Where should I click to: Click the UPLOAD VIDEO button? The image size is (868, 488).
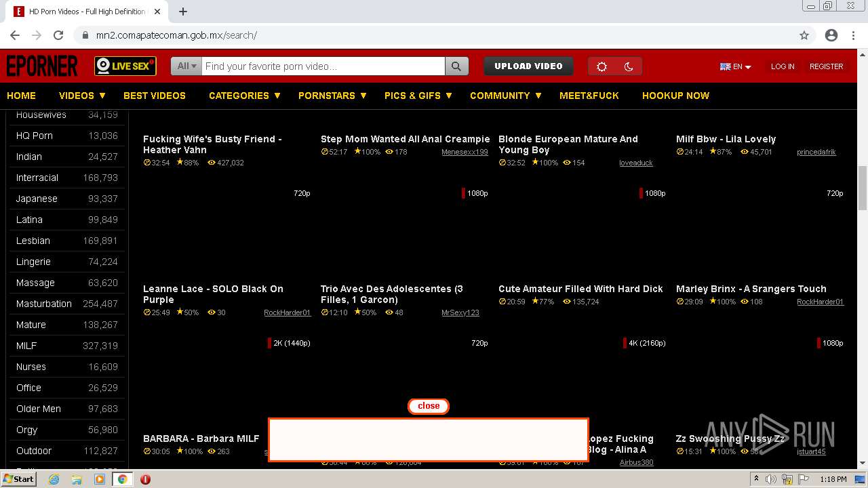pos(528,66)
